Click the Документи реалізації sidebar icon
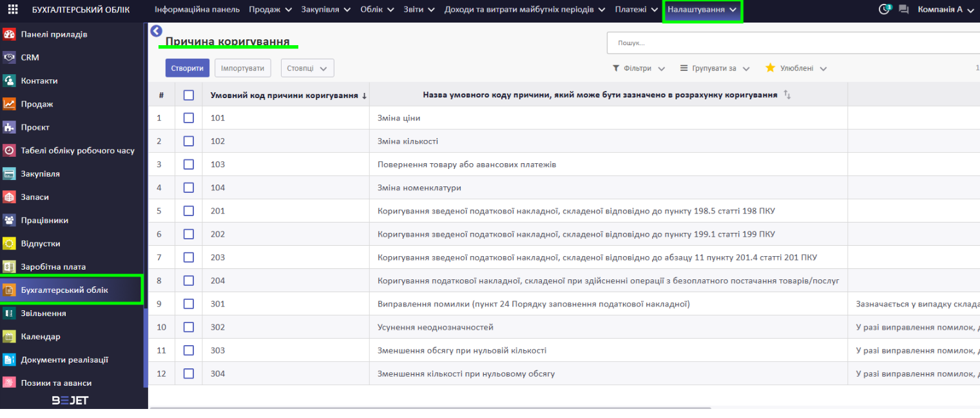980x418 pixels. 9,359
